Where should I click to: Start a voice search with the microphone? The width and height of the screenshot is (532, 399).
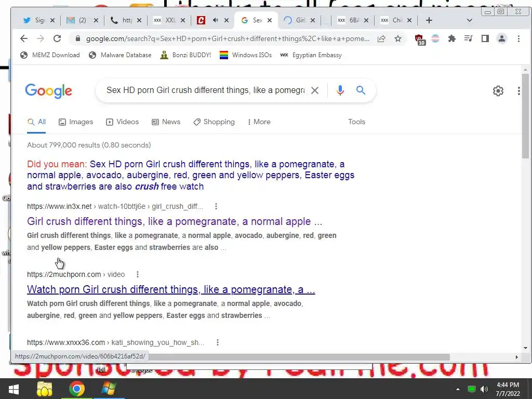tap(340, 90)
